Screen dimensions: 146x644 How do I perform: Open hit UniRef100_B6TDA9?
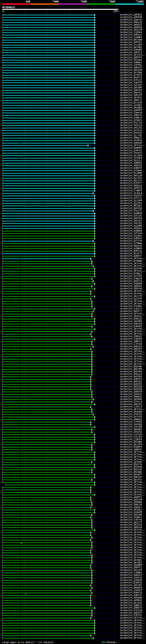coord(131,40)
